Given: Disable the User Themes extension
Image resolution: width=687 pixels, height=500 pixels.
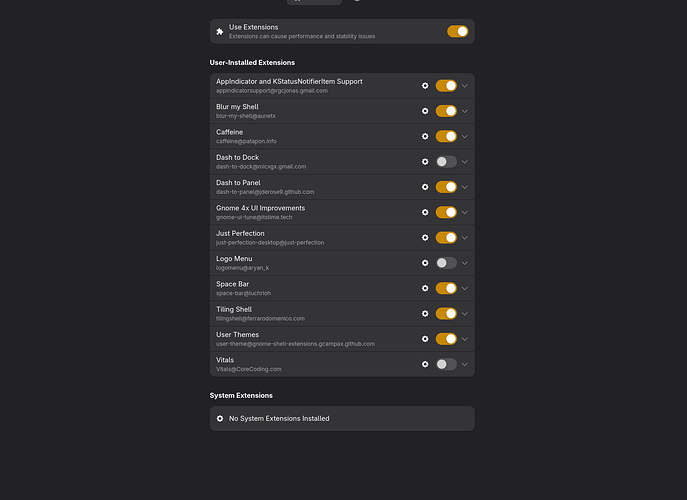Looking at the screenshot, I should 446,339.
